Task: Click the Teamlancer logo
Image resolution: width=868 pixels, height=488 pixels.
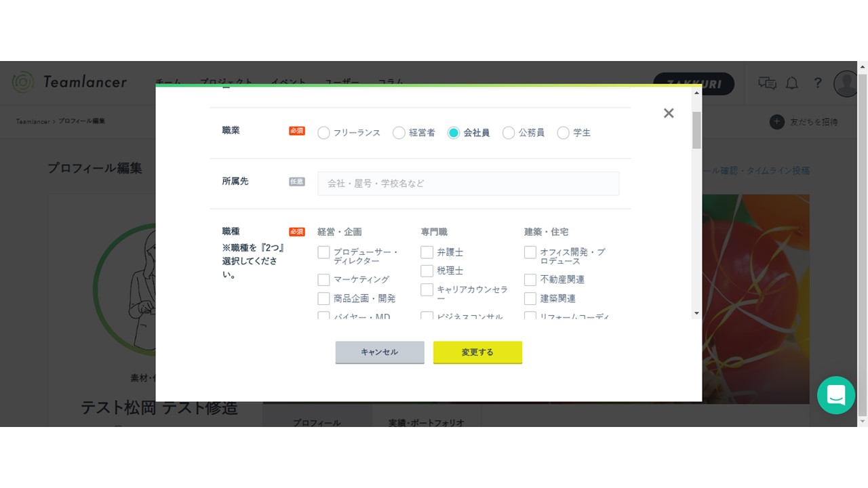Action: (x=70, y=82)
